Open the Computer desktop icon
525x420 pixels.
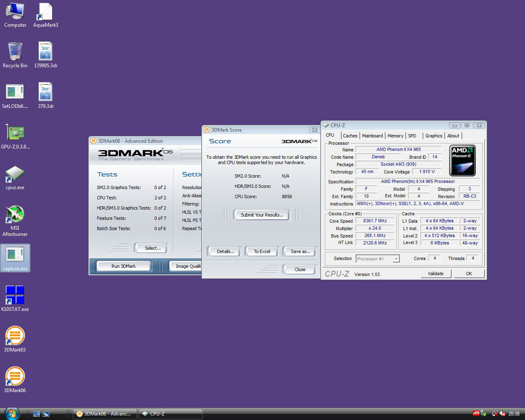coord(15,15)
